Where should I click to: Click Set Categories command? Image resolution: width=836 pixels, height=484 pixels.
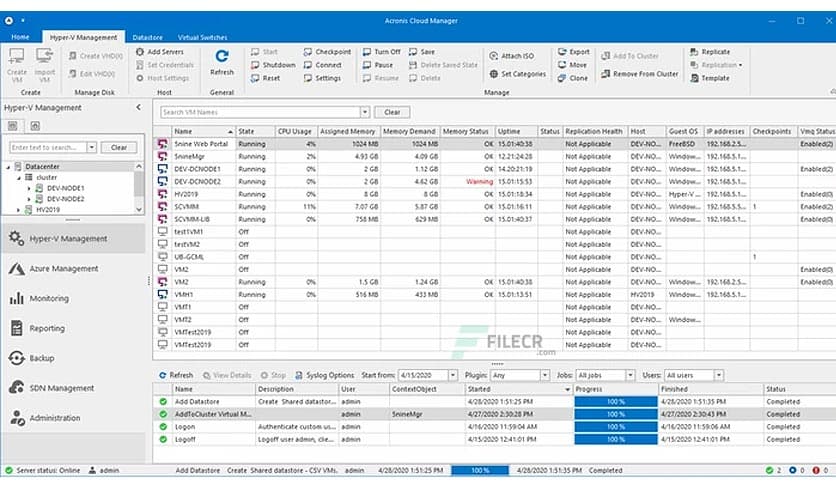coord(518,74)
